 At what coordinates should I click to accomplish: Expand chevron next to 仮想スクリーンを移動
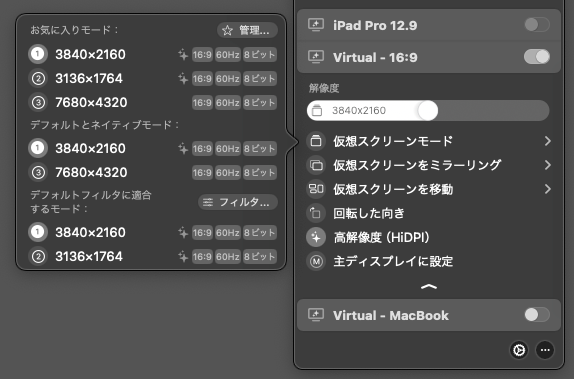pyautogui.click(x=548, y=189)
